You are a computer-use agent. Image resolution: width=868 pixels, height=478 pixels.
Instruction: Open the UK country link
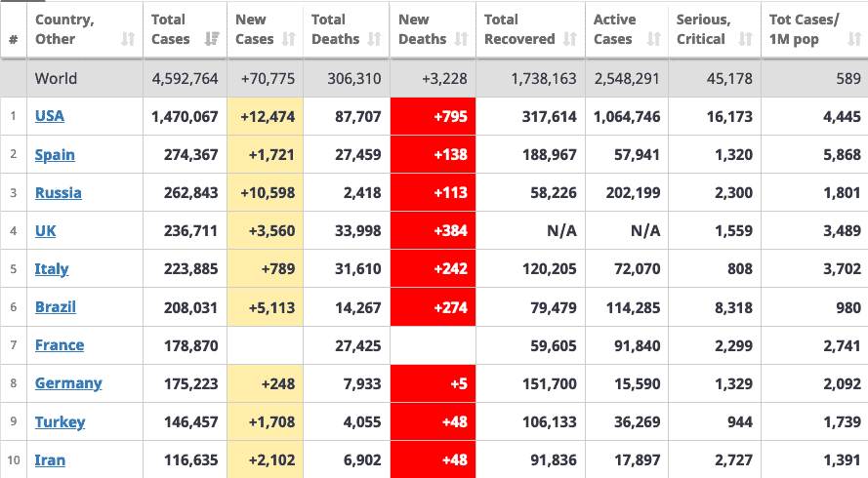(x=45, y=230)
